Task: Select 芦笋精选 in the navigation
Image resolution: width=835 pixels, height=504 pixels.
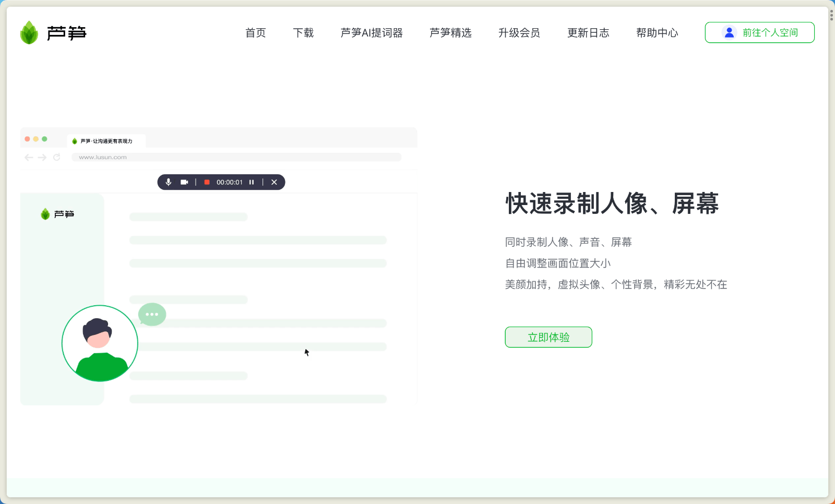Action: [450, 33]
